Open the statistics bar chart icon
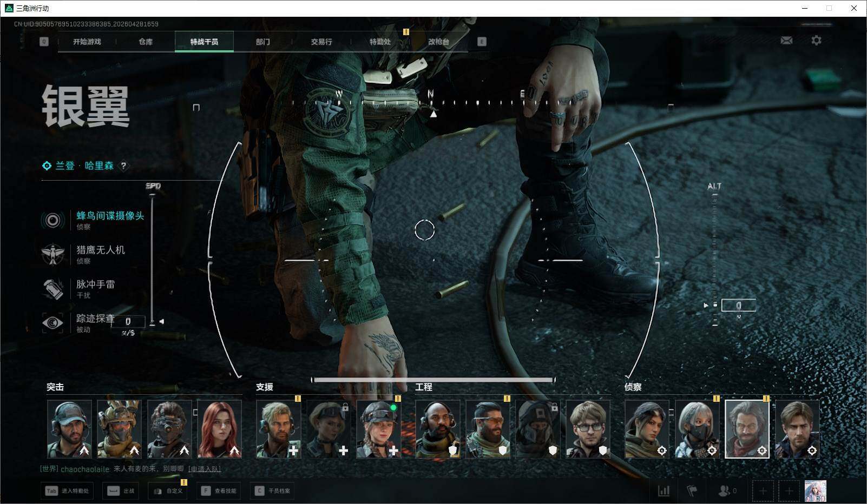The height and width of the screenshot is (504, 867). [664, 491]
